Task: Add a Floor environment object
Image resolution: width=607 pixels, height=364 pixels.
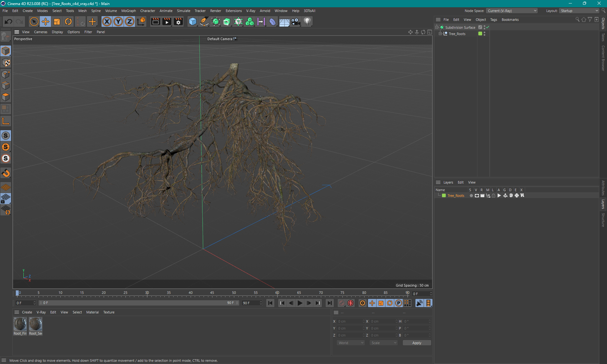Action: point(284,21)
